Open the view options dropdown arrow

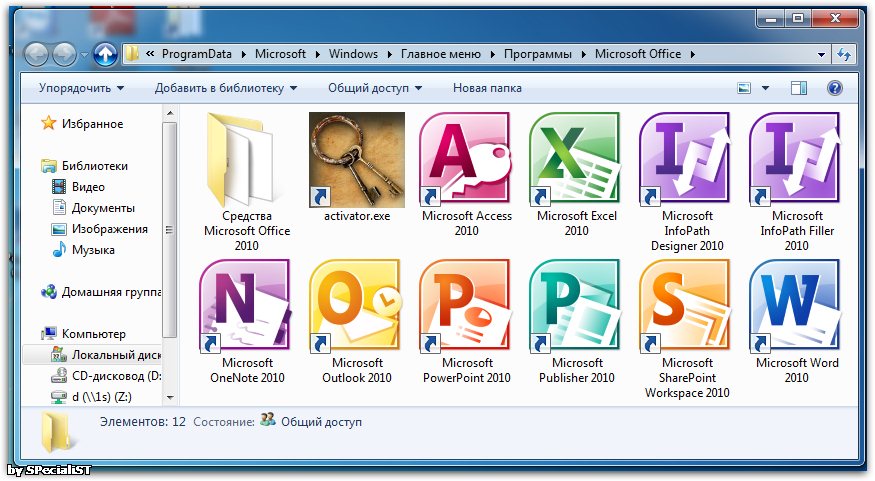765,88
